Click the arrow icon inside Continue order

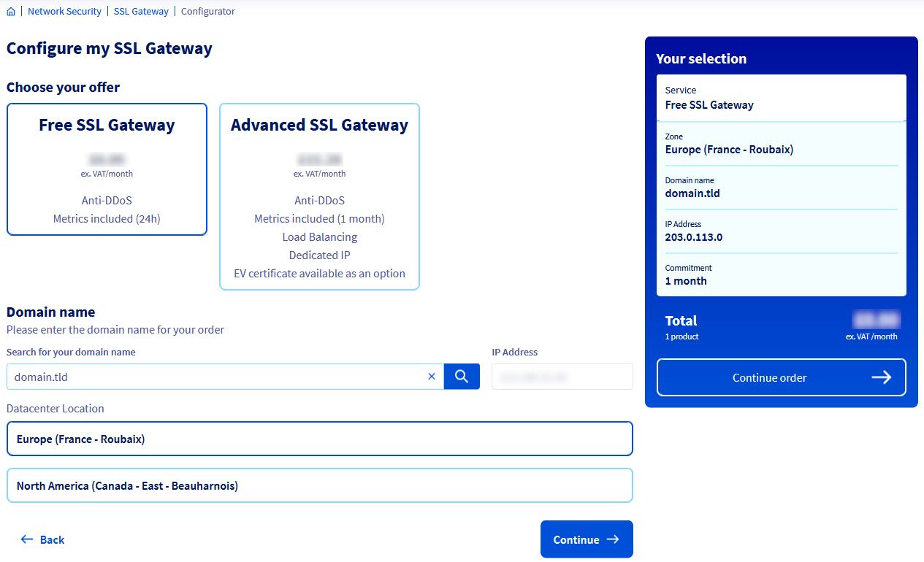pos(882,377)
